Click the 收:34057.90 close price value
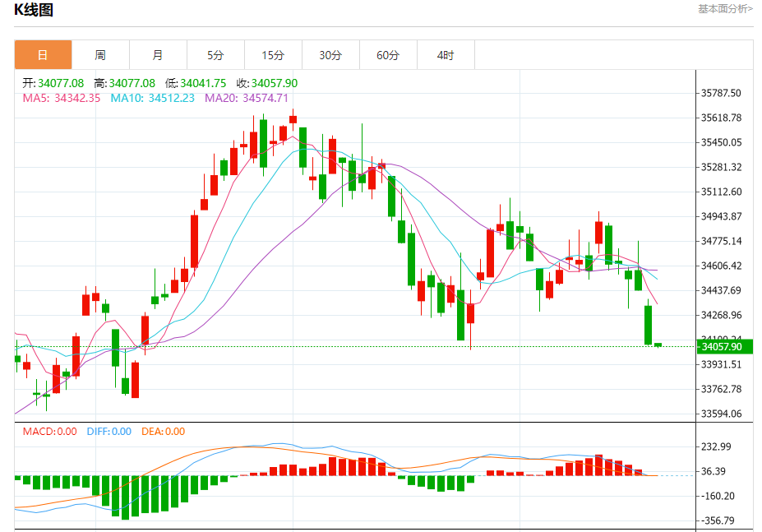Image resolution: width=762 pixels, height=532 pixels. tap(267, 83)
